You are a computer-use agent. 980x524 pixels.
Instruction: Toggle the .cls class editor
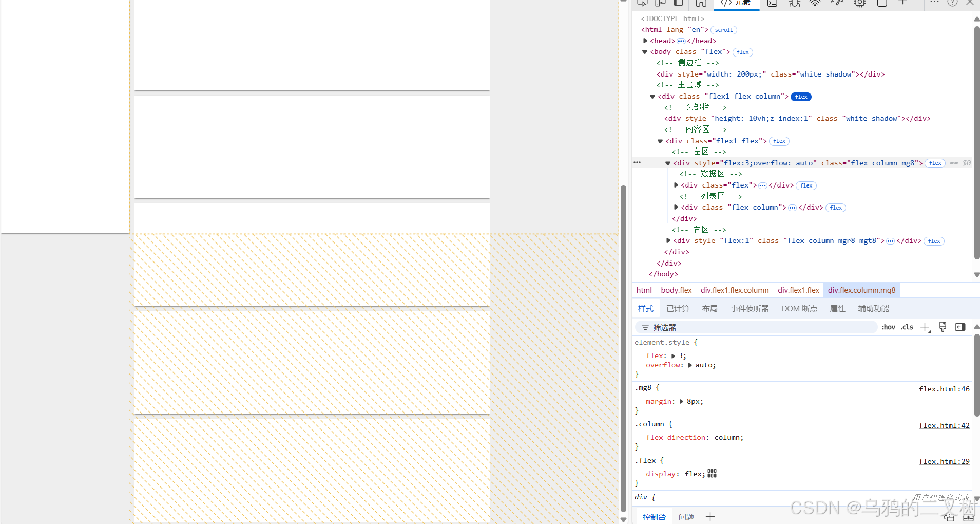click(907, 327)
